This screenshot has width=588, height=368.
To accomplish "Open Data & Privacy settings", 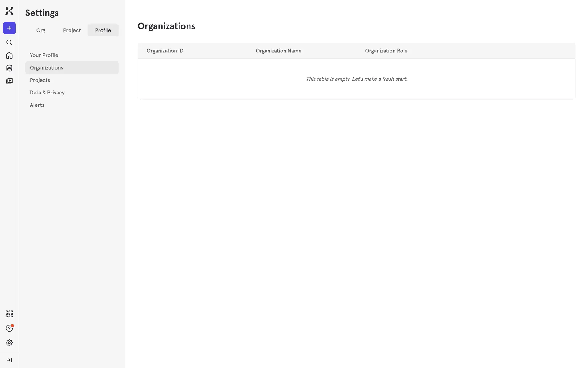I will point(47,93).
